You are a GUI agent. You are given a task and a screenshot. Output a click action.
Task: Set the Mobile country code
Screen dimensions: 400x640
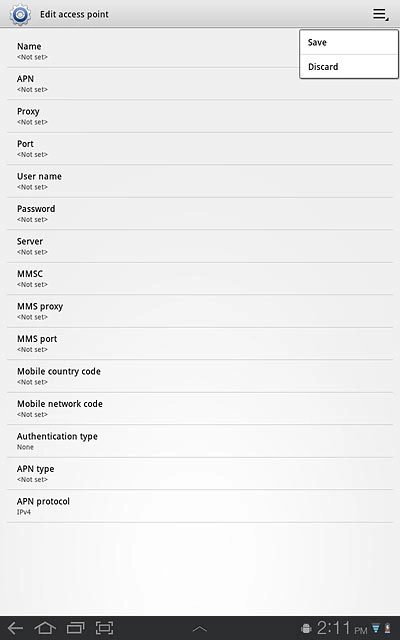click(200, 376)
